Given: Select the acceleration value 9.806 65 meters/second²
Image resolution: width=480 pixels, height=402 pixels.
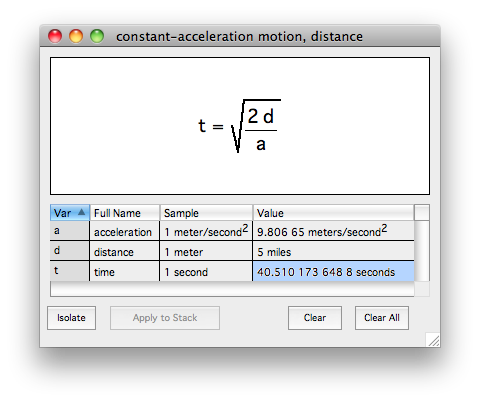Looking at the screenshot, I should 333,231.
